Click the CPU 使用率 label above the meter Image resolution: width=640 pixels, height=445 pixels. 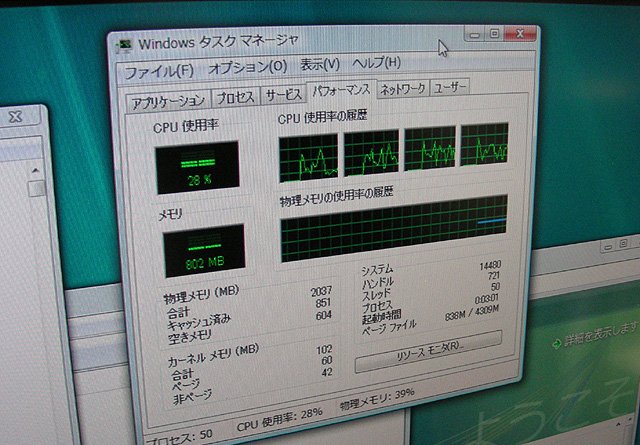186,127
